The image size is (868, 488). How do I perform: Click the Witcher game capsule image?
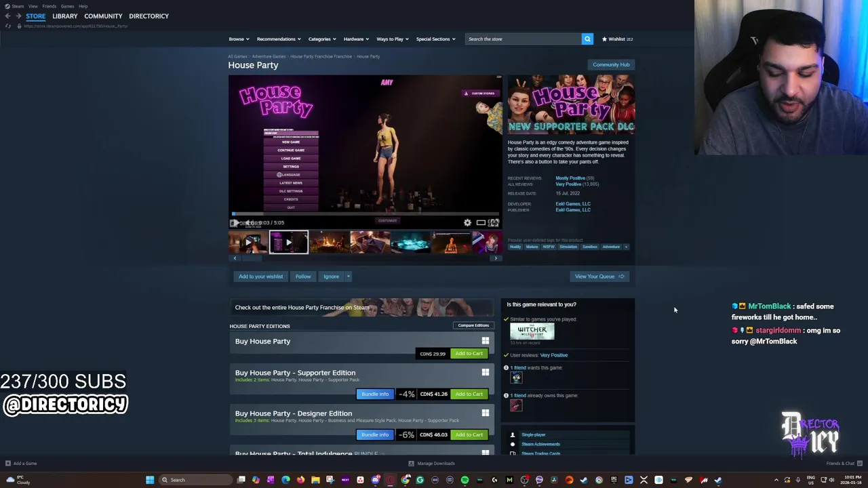pos(532,331)
